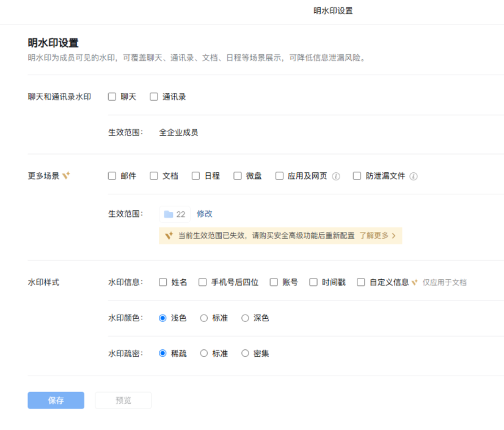This screenshot has width=504, height=430.
Task: Click premium badge icon next to 更多场景
Action: (67, 176)
